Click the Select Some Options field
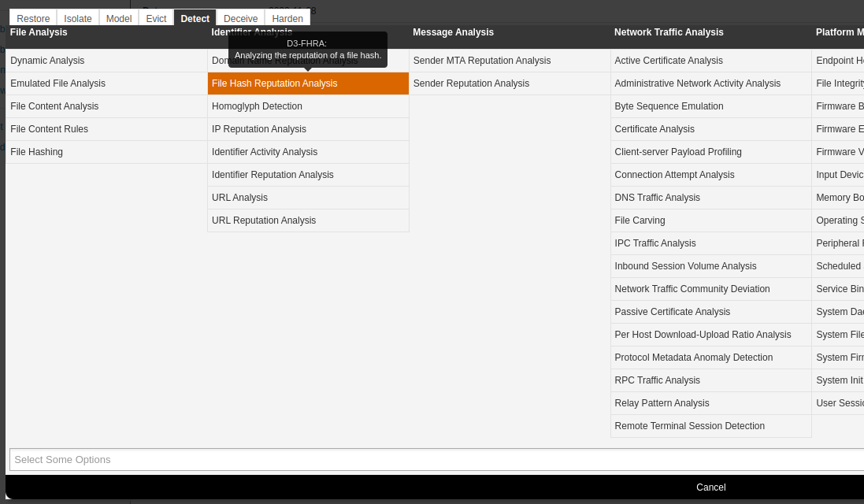This screenshot has height=504, width=864. click(x=433, y=459)
